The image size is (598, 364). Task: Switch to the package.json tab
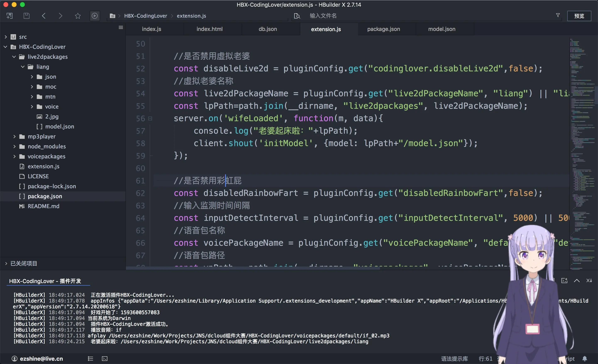point(384,29)
